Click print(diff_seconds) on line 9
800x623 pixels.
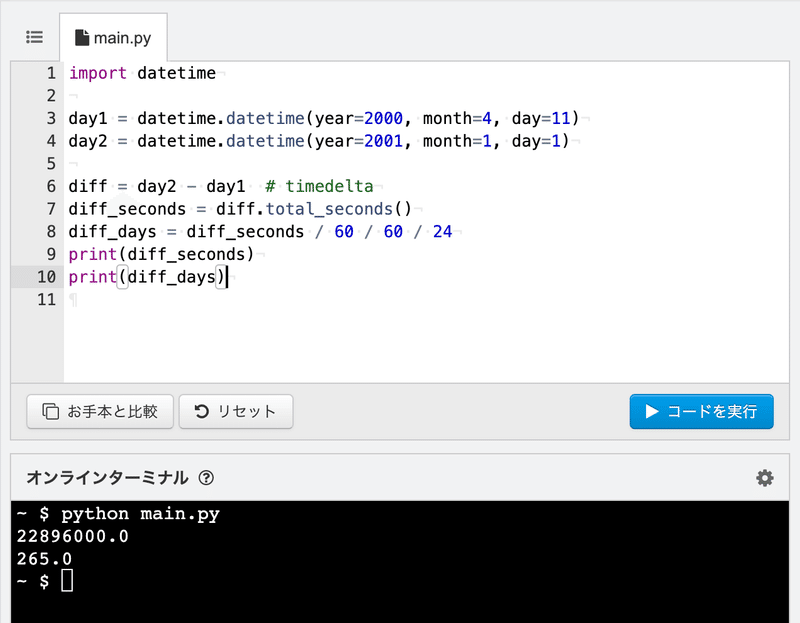tap(161, 254)
